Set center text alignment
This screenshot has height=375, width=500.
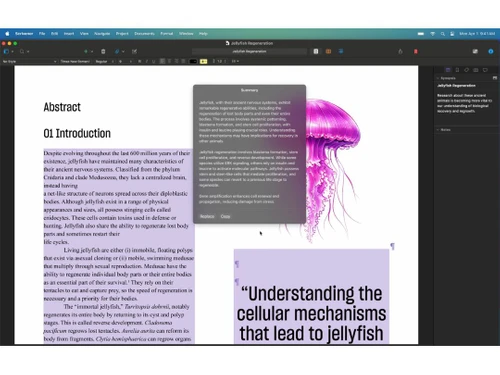(169, 61)
